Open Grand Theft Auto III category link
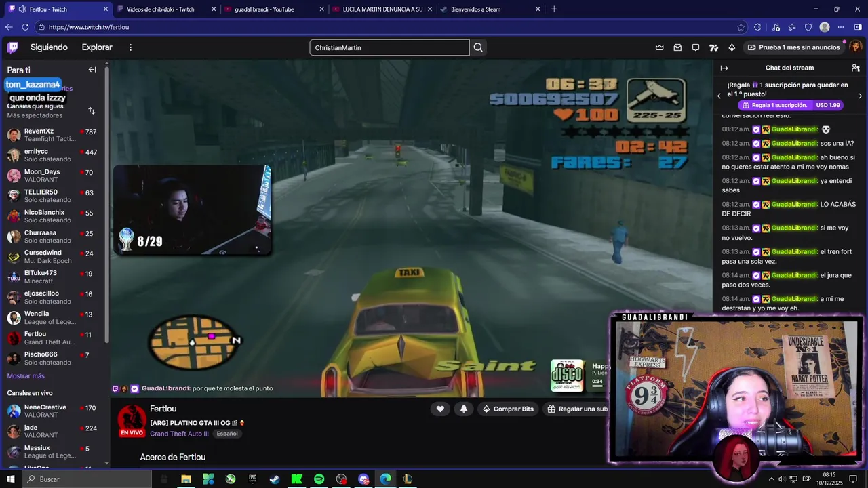The height and width of the screenshot is (488, 868). pyautogui.click(x=179, y=434)
